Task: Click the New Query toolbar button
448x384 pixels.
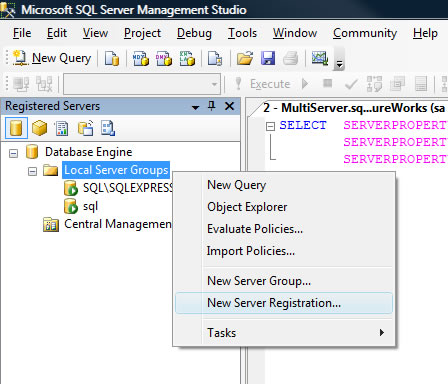Action: tap(52, 58)
